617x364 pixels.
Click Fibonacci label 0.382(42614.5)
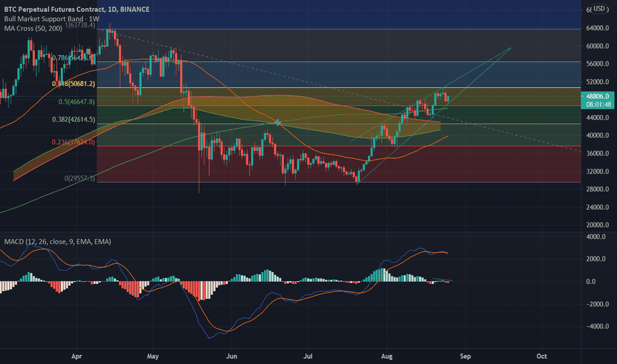pos(73,120)
